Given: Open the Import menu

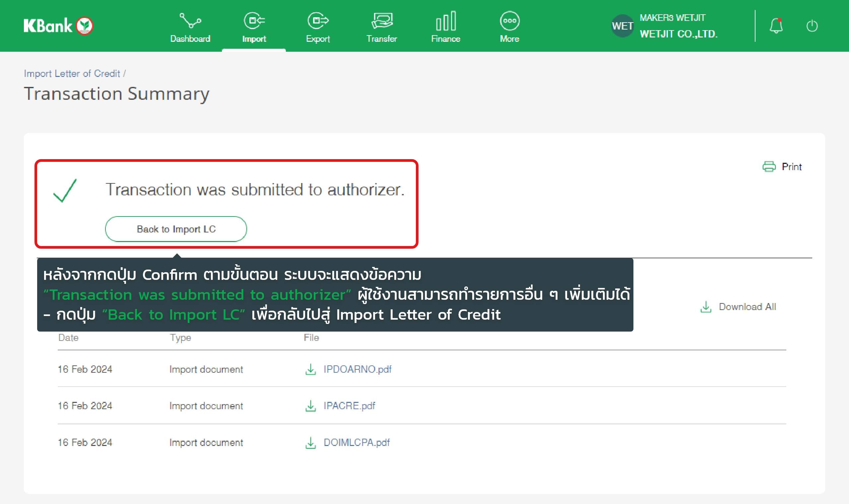Looking at the screenshot, I should click(254, 27).
